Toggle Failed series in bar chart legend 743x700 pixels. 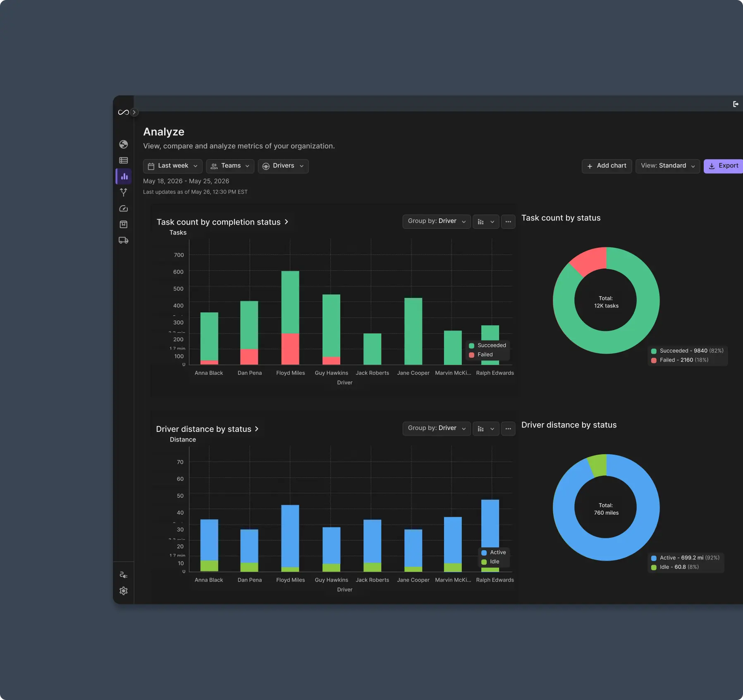(481, 355)
